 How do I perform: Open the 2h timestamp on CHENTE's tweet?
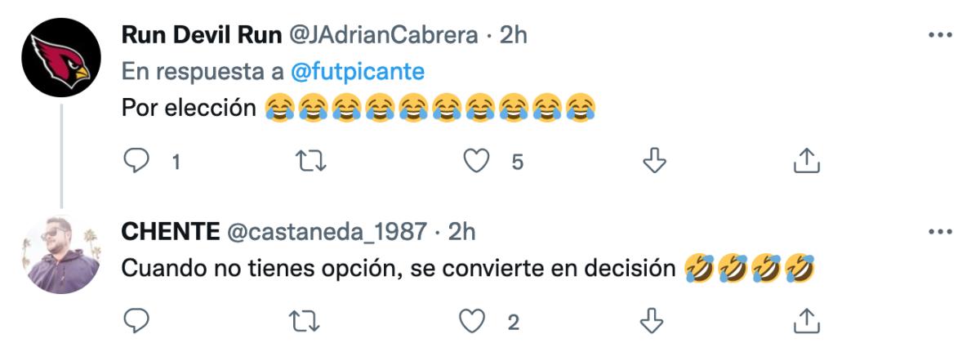click(461, 233)
